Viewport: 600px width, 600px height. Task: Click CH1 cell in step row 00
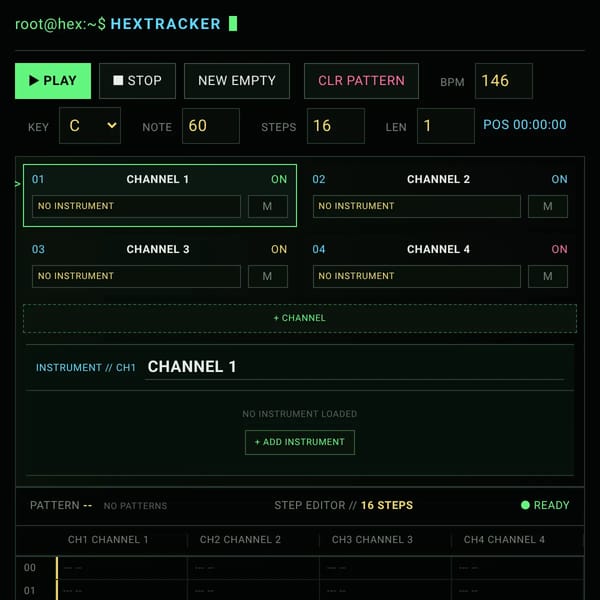coord(122,568)
